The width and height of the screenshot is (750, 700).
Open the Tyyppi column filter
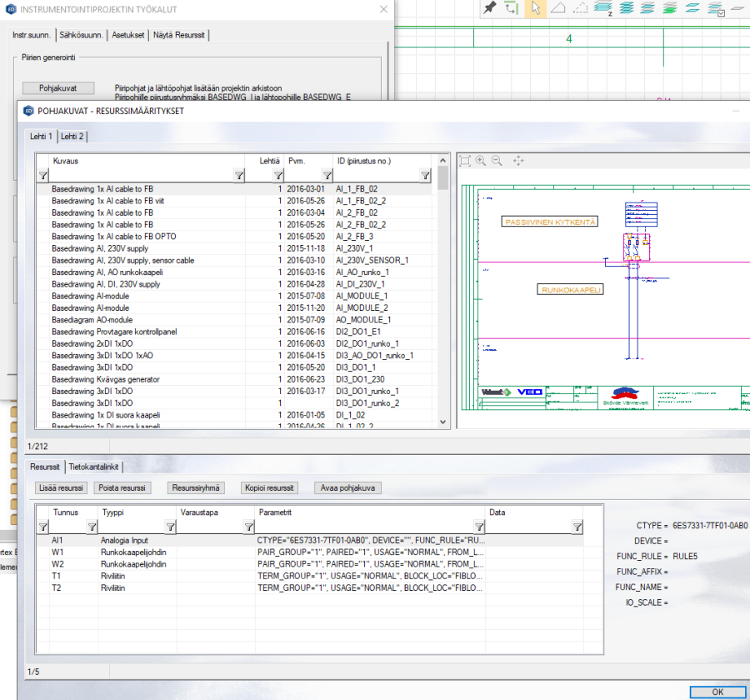tap(170, 527)
